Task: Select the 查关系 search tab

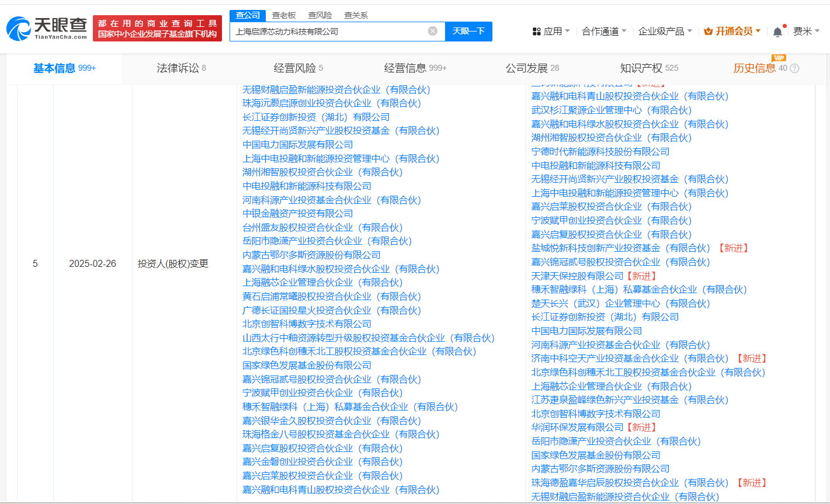Action: [x=356, y=15]
